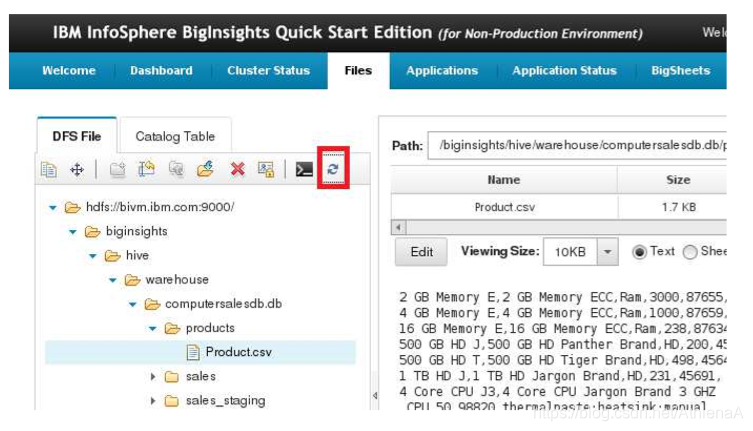The width and height of the screenshot is (753, 431).
Task: Collapse the hdfs://bivm.ibm.com:9000/ root node
Action: 53,208
